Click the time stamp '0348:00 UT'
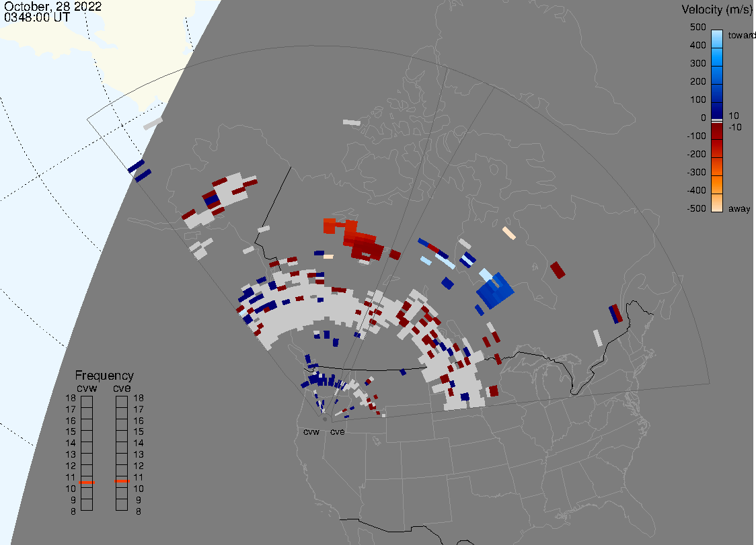Image resolution: width=756 pixels, height=545 pixels. point(36,17)
